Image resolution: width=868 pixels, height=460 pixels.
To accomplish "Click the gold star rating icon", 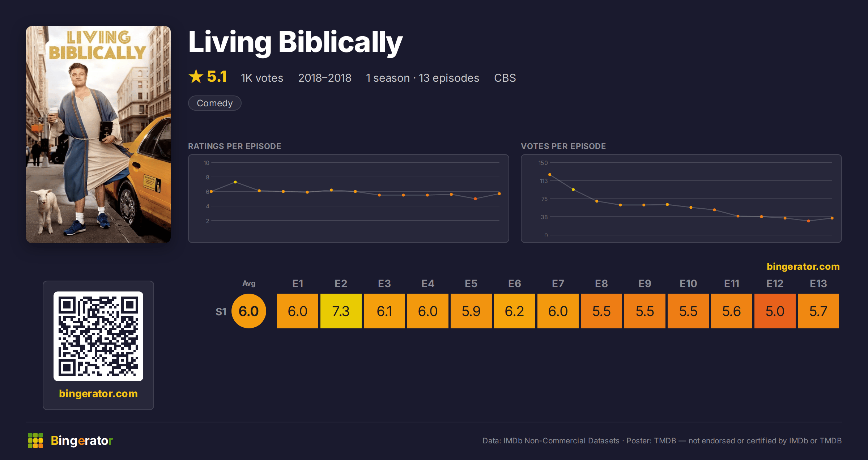I will click(x=196, y=77).
